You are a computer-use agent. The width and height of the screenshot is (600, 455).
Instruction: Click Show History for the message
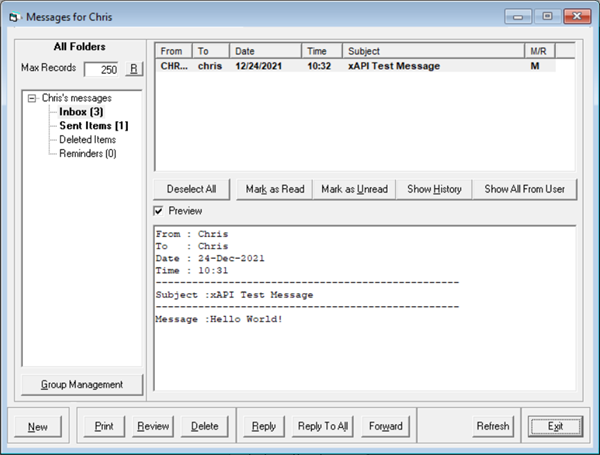[434, 189]
